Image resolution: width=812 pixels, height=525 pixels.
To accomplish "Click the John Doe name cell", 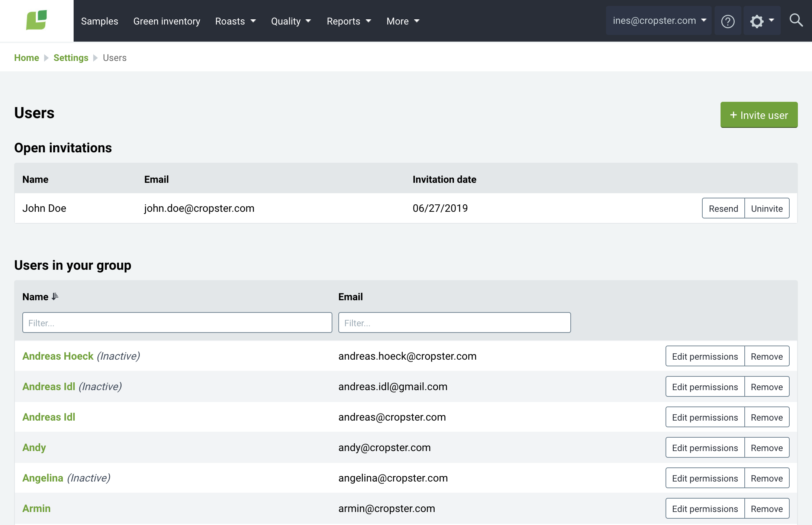I will [x=44, y=208].
